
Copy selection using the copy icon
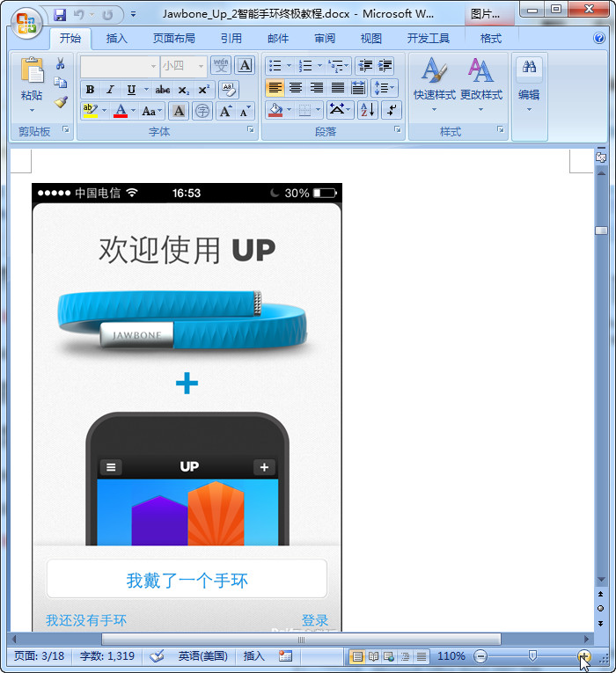[x=60, y=82]
